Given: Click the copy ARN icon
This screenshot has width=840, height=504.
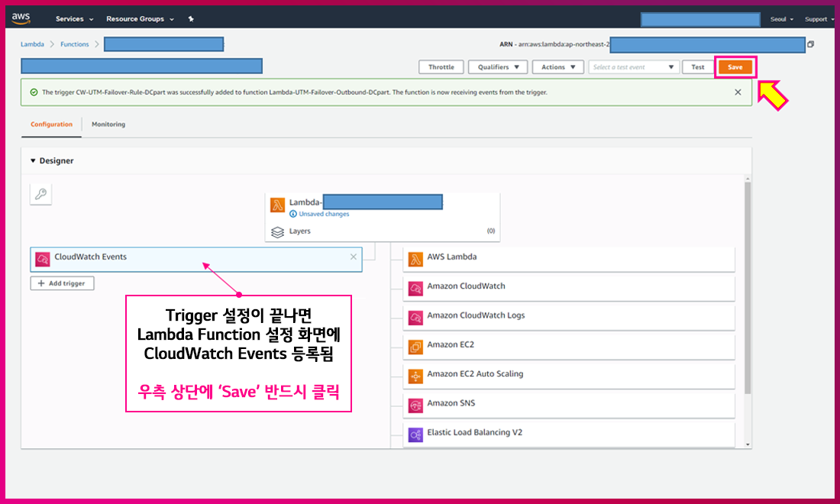Looking at the screenshot, I should pyautogui.click(x=810, y=44).
